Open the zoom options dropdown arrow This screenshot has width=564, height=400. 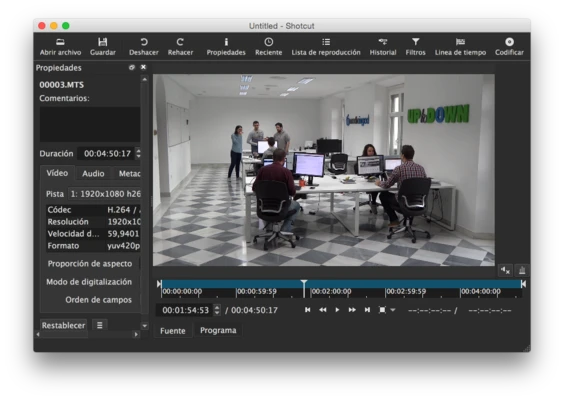[x=393, y=310]
